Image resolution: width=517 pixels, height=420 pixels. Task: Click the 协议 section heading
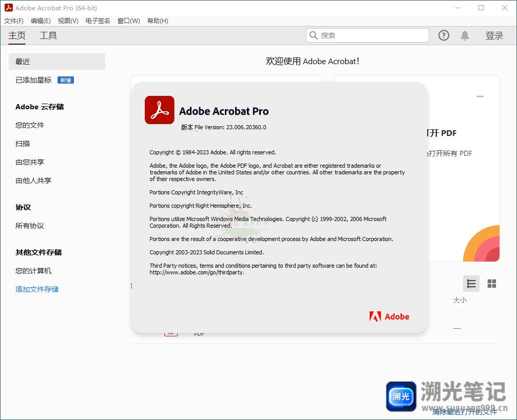tap(23, 207)
